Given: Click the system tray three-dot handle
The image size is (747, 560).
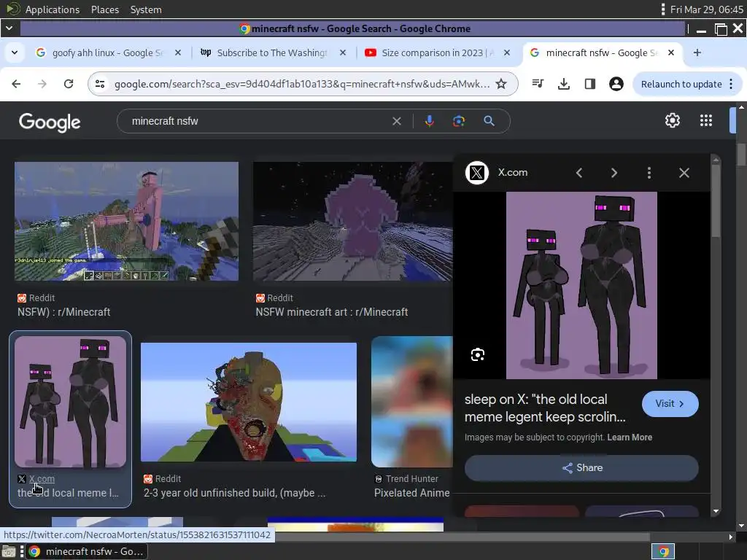Looking at the screenshot, I should (x=662, y=9).
